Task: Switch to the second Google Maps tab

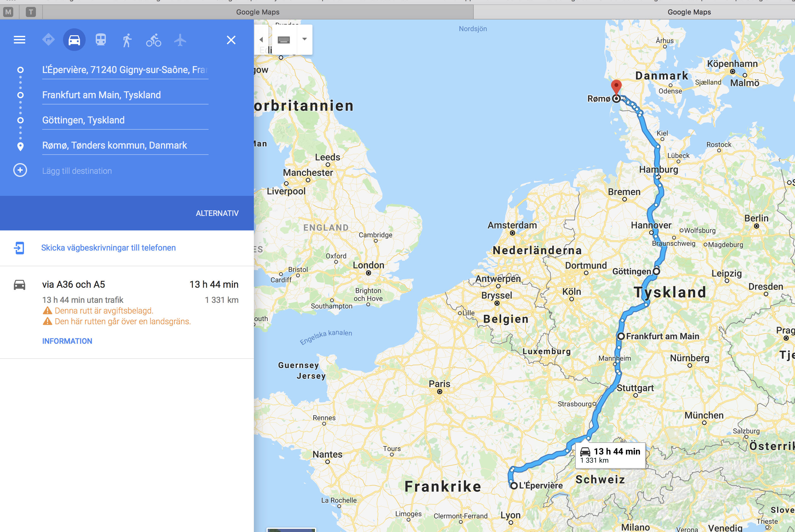Action: [x=689, y=12]
